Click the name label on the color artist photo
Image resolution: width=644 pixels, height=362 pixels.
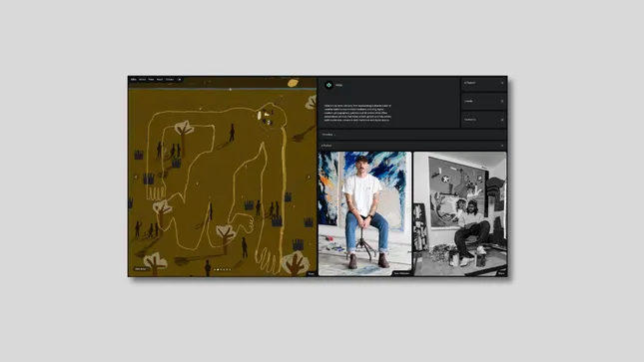[401, 273]
